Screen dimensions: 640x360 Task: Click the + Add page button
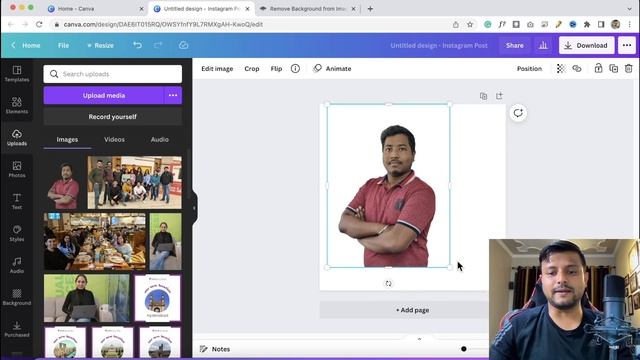point(412,310)
